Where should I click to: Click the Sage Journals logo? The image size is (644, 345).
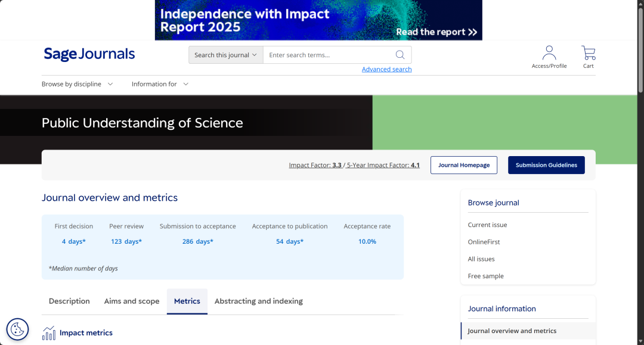[89, 54]
